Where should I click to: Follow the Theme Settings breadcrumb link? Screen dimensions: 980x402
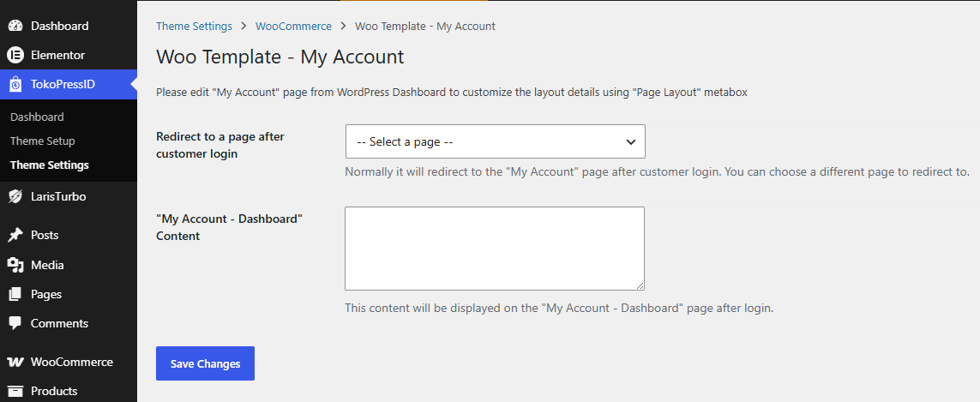[x=194, y=27]
